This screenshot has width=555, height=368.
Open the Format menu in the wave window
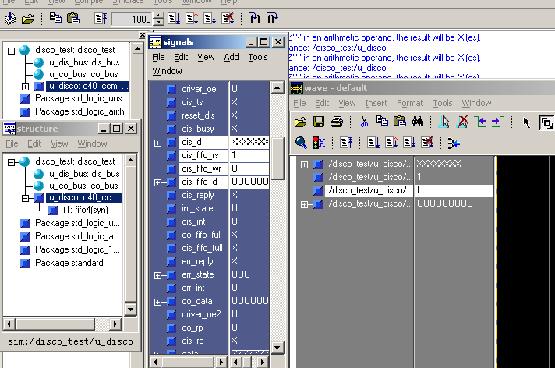tap(410, 103)
